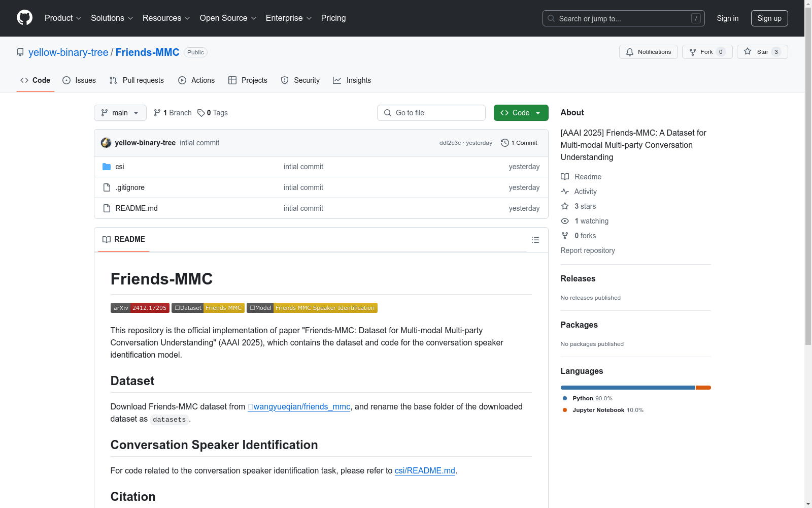Click the yellow-binary-tree avatar image

[x=106, y=143]
